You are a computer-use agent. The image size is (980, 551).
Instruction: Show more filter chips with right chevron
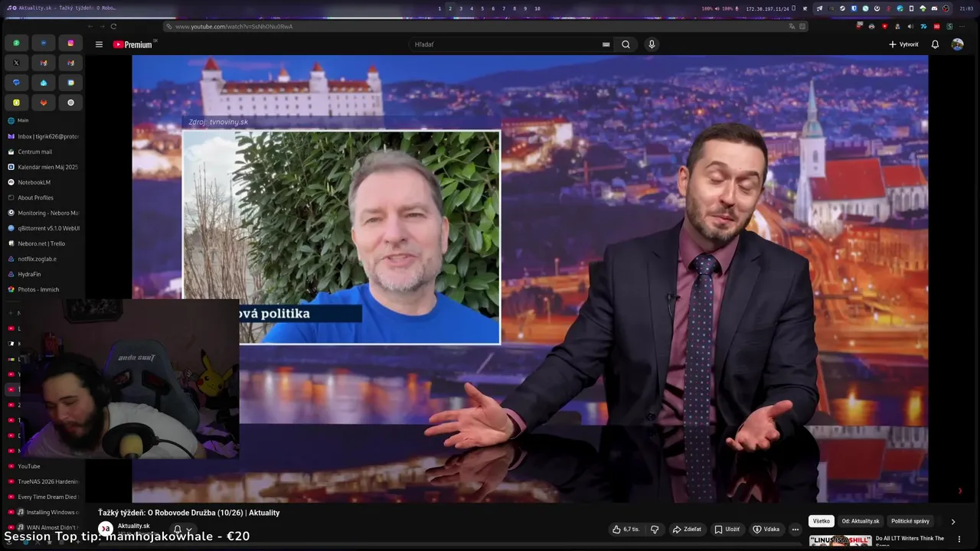click(953, 521)
